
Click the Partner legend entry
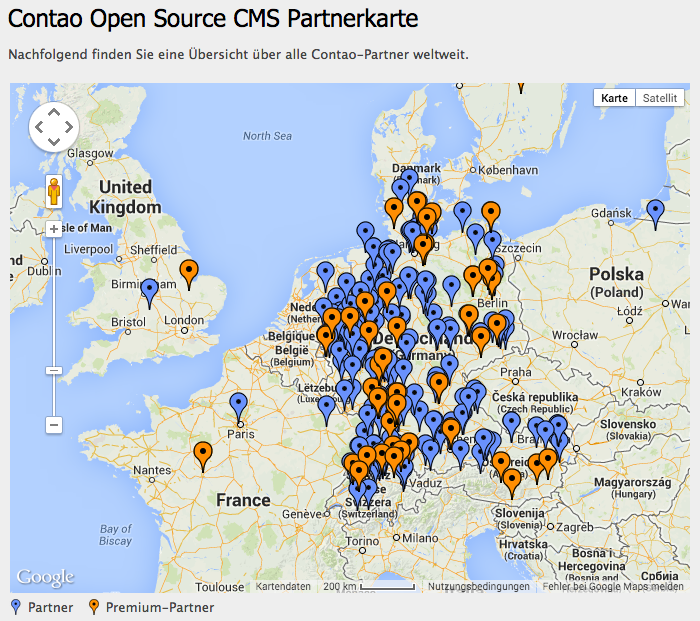[x=42, y=607]
